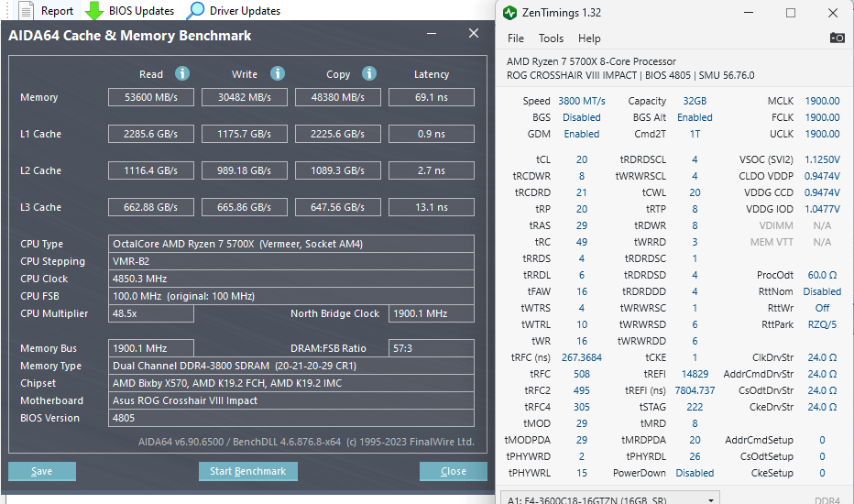Click the tRC value 49
Image resolution: width=854 pixels, height=504 pixels.
pos(582,242)
